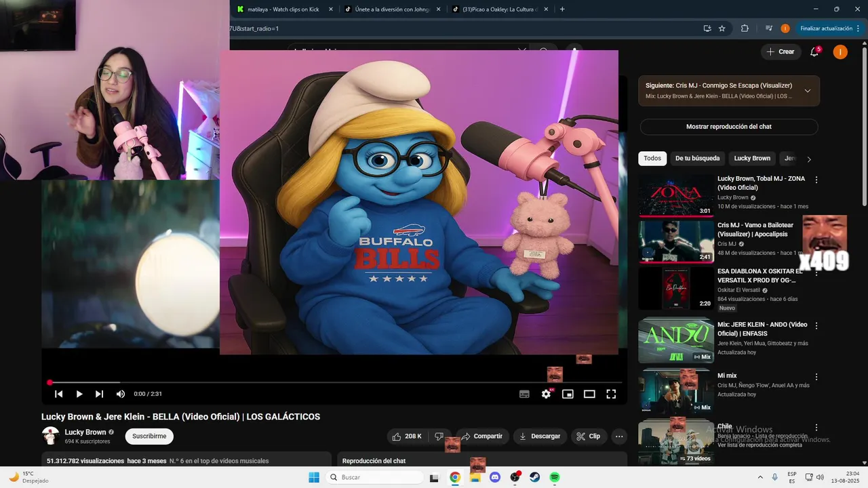Open OBS Studio from taskbar
Screen dimensions: 868x488
[x=515, y=477]
